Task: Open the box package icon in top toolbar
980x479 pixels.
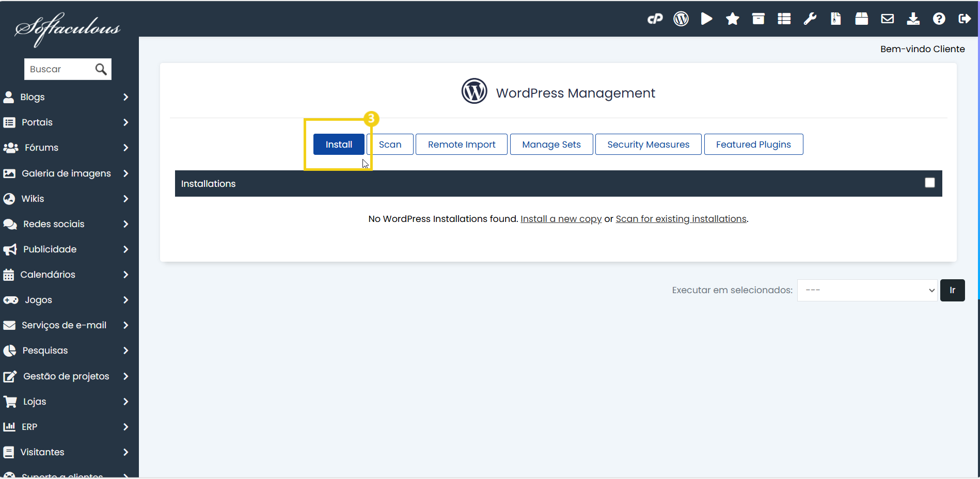Action: pyautogui.click(x=862, y=19)
